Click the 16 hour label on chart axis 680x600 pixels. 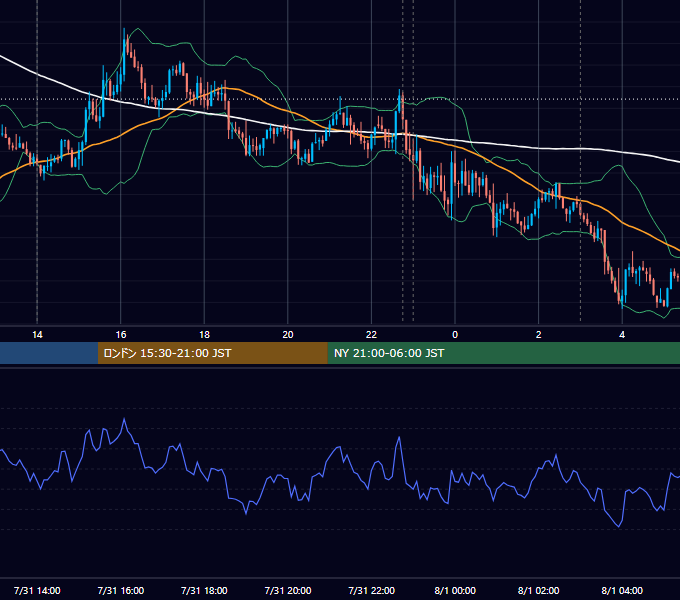pyautogui.click(x=121, y=335)
